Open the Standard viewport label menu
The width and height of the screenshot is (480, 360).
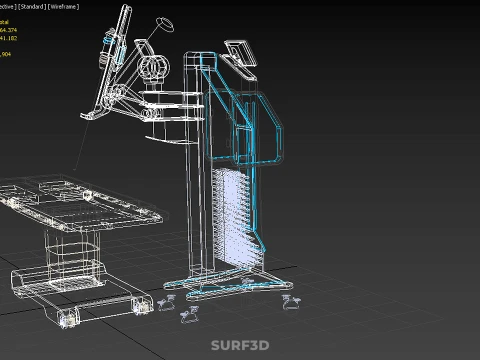[x=32, y=7]
